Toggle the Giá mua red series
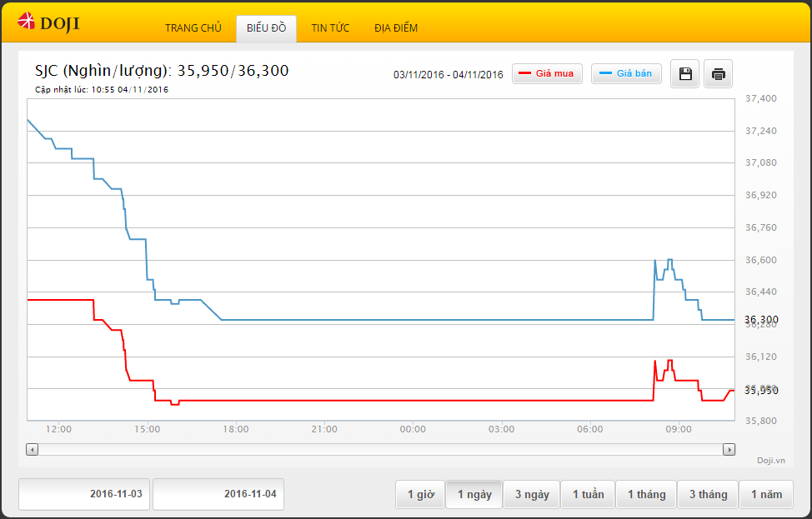Viewport: 812px width, 519px height. [x=547, y=73]
